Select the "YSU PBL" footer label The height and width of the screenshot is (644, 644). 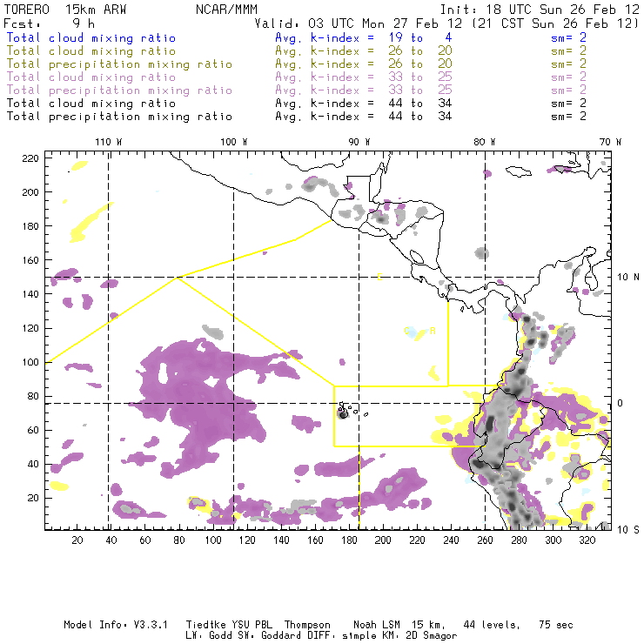(x=252, y=625)
